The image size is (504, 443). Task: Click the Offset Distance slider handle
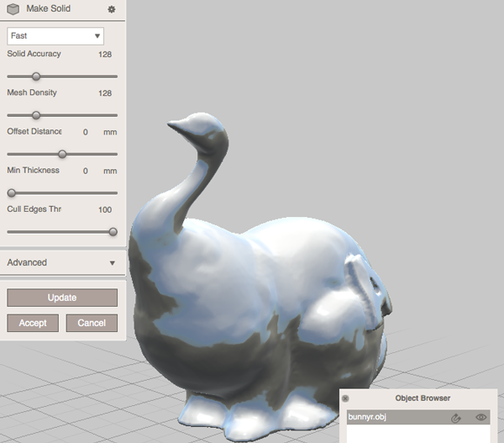click(62, 154)
